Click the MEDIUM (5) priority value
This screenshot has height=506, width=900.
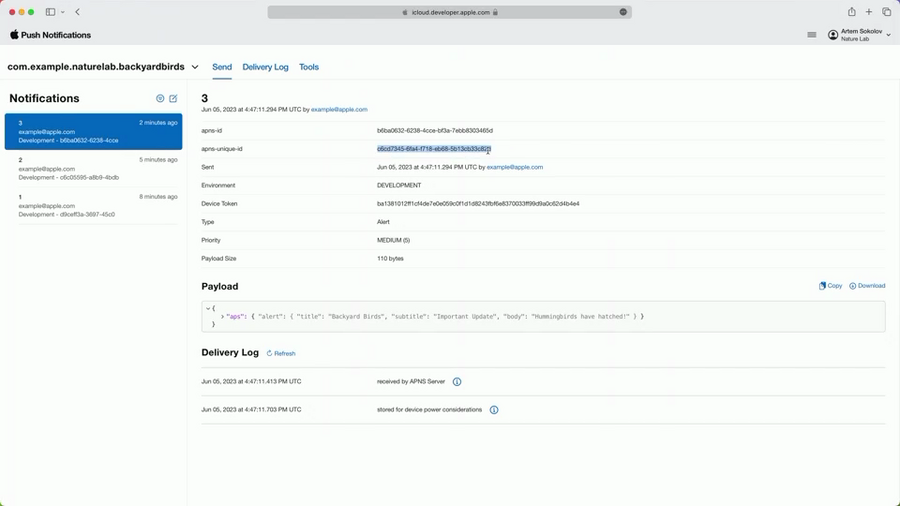point(393,240)
